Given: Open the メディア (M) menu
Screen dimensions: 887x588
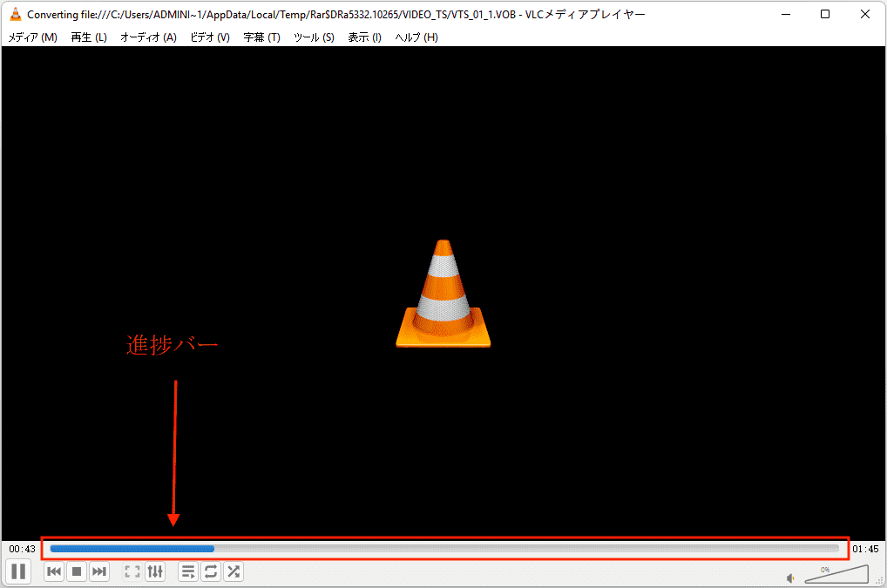Looking at the screenshot, I should pos(33,37).
